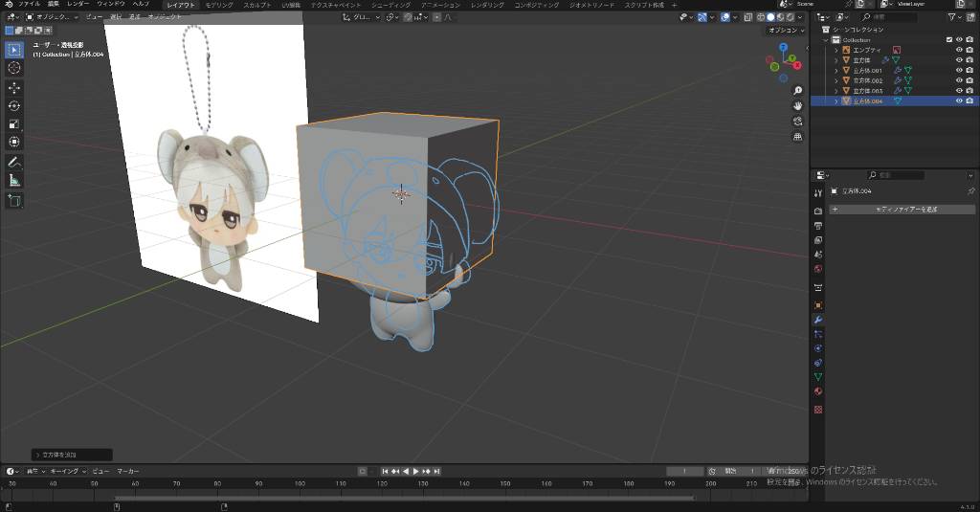Select the Move tool in the left toolbar
The width and height of the screenshot is (980, 512).
pos(14,87)
